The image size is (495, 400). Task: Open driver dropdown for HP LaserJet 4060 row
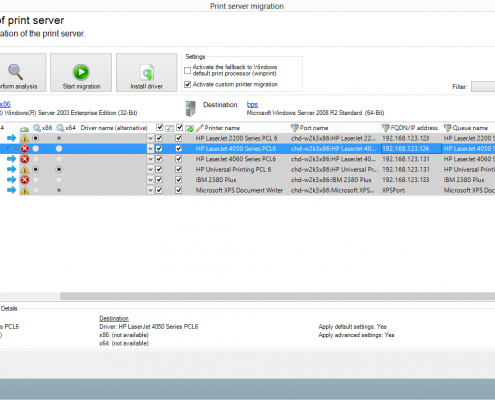pyautogui.click(x=150, y=159)
